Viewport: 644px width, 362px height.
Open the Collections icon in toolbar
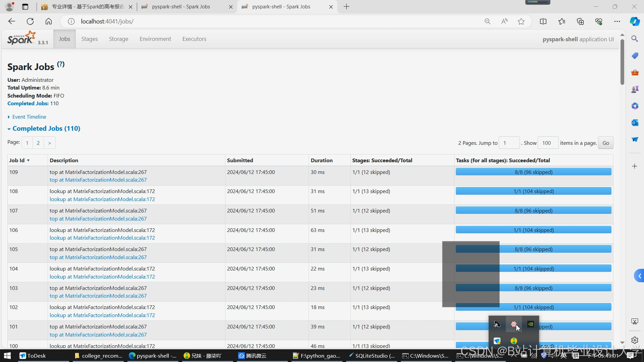coord(580,21)
